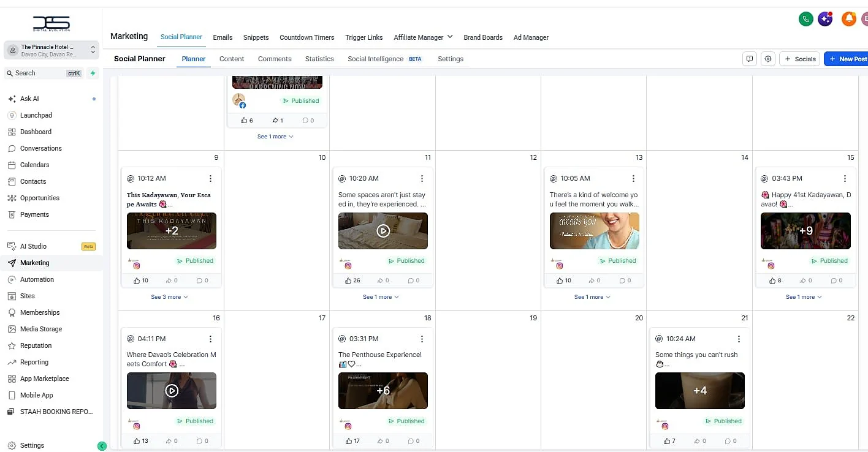Open the Emails menu item
This screenshot has height=452, width=868.
(223, 37)
